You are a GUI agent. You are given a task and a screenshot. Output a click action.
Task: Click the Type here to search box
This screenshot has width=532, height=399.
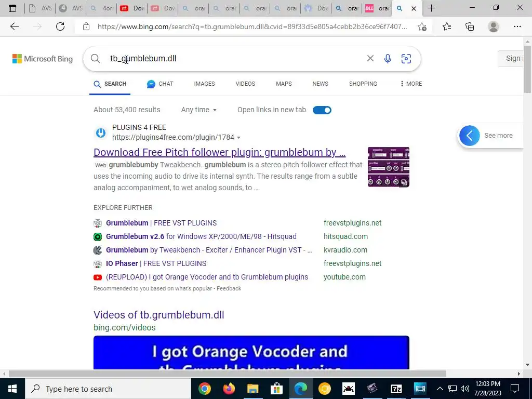pos(108,389)
